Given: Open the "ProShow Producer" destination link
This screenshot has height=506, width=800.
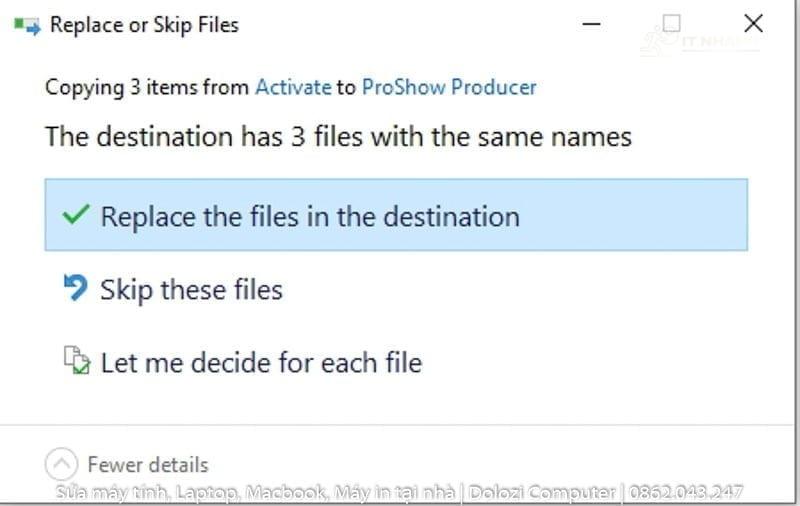Looking at the screenshot, I should click(449, 87).
